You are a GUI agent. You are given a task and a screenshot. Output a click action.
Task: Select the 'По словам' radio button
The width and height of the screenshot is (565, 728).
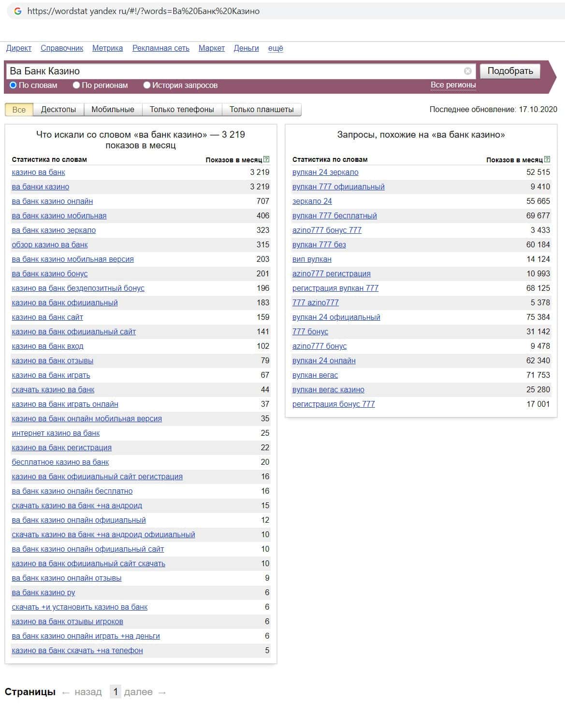point(14,85)
